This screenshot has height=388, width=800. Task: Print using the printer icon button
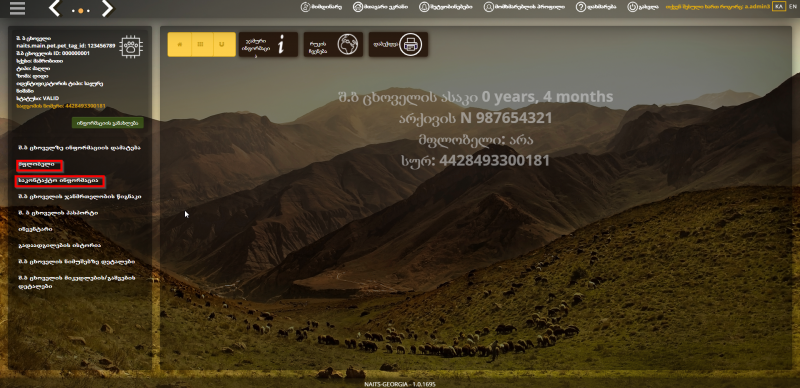(398, 44)
